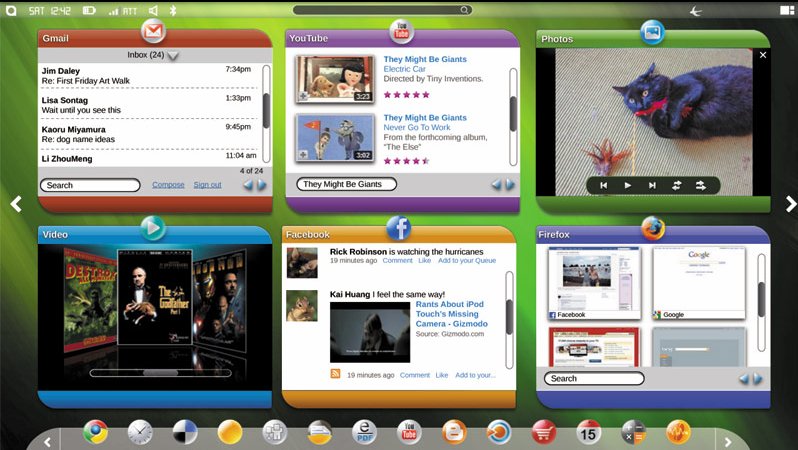This screenshot has width=798, height=450.
Task: Launch the ePDF reader from the dock
Action: (x=364, y=433)
